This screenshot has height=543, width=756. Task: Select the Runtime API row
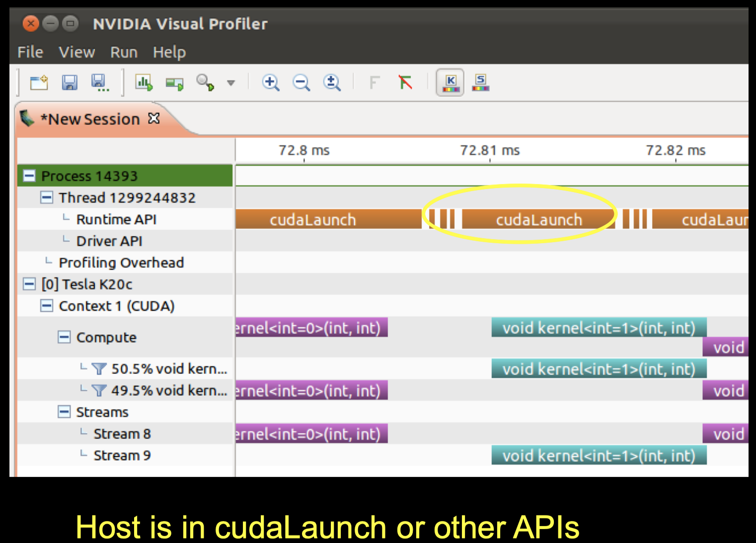coord(116,219)
